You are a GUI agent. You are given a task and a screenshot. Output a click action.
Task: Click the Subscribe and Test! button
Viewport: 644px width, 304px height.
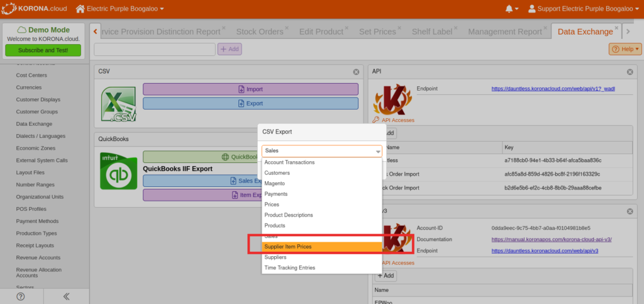point(43,50)
